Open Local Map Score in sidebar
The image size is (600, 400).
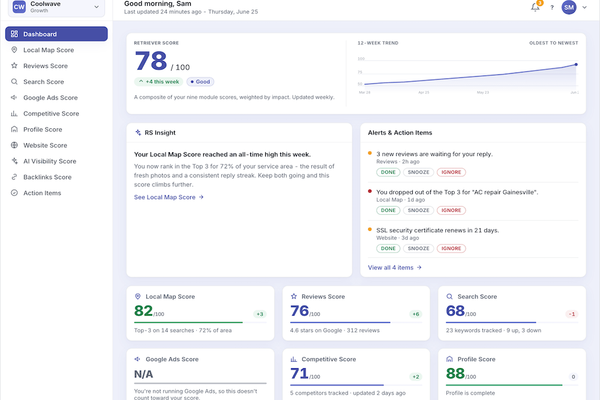pyautogui.click(x=56, y=50)
